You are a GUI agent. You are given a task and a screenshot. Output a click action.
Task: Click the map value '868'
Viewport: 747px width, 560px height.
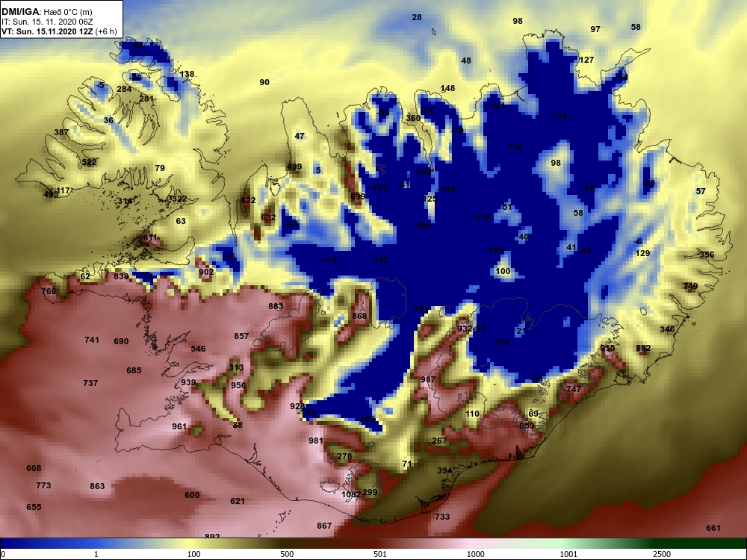(x=360, y=316)
